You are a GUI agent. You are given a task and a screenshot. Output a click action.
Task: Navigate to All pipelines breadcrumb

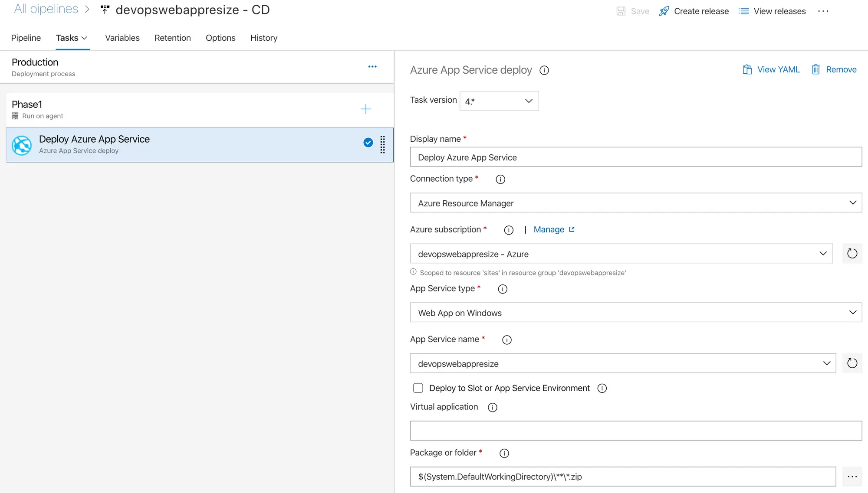[x=46, y=9]
